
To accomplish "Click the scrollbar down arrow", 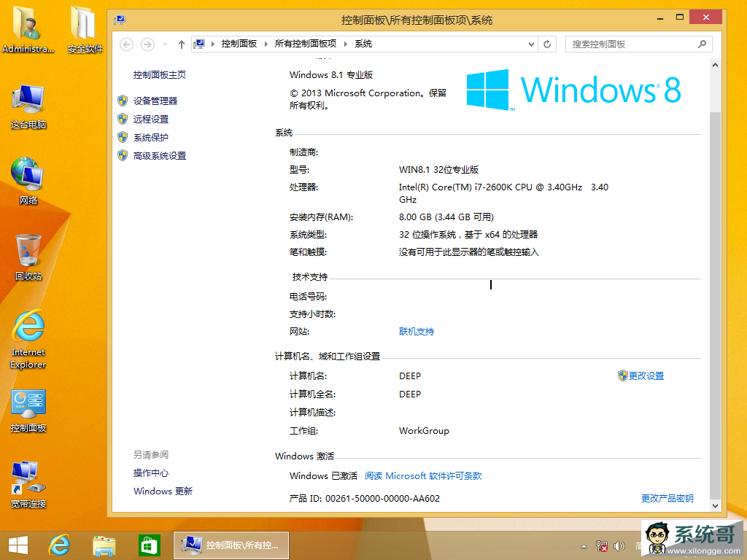I will [715, 506].
